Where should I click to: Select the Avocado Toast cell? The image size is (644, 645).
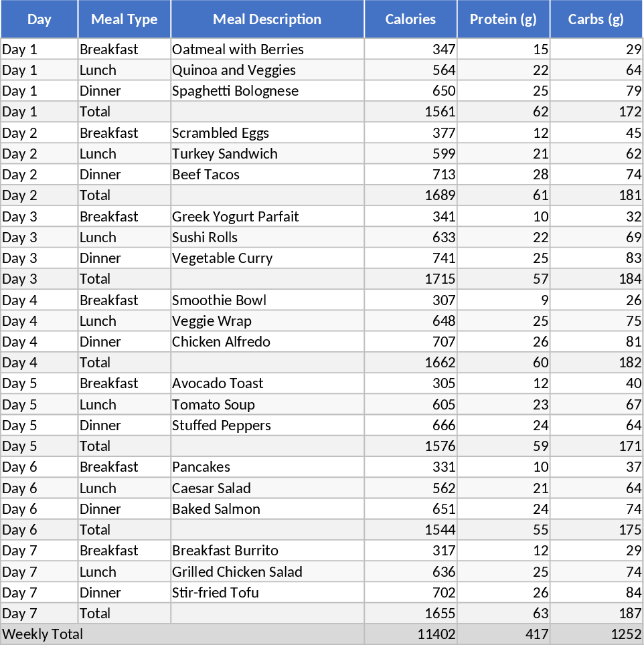pyautogui.click(x=218, y=383)
